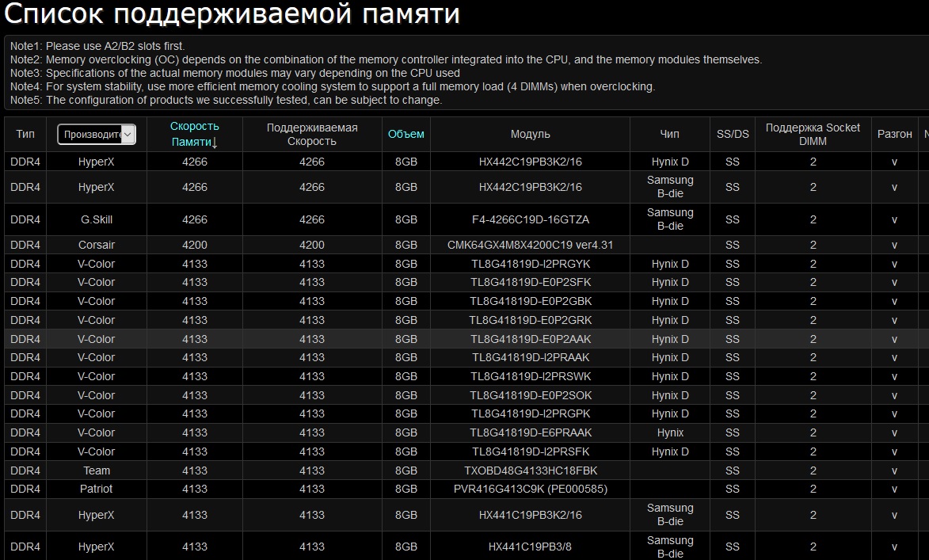Click the sort arrow next to Скорость Памяти

click(x=215, y=143)
